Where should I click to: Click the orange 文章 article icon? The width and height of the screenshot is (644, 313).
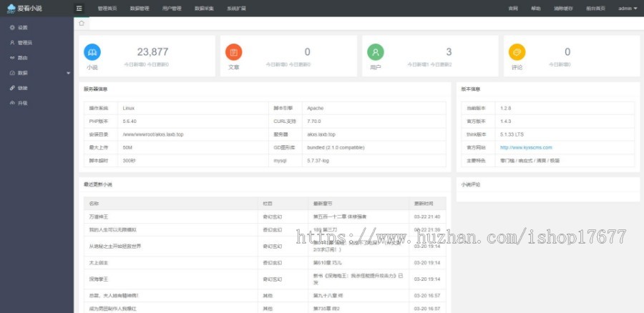point(234,52)
